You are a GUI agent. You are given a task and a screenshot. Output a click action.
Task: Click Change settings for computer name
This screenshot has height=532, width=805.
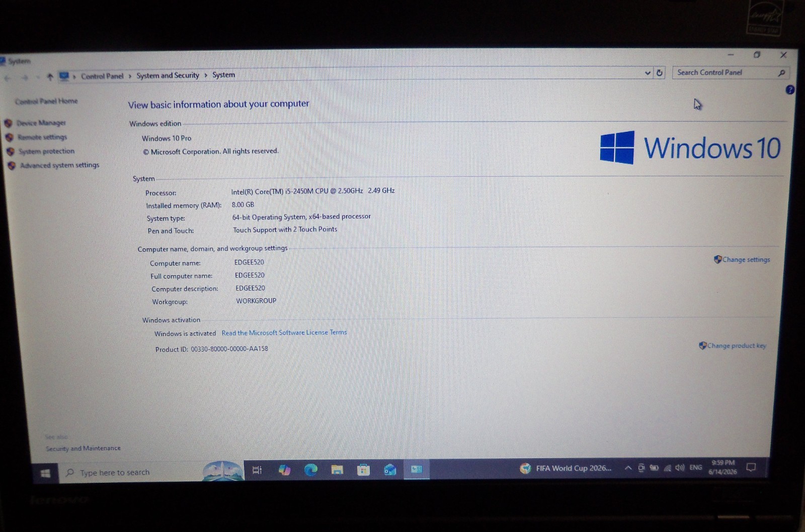(x=746, y=259)
